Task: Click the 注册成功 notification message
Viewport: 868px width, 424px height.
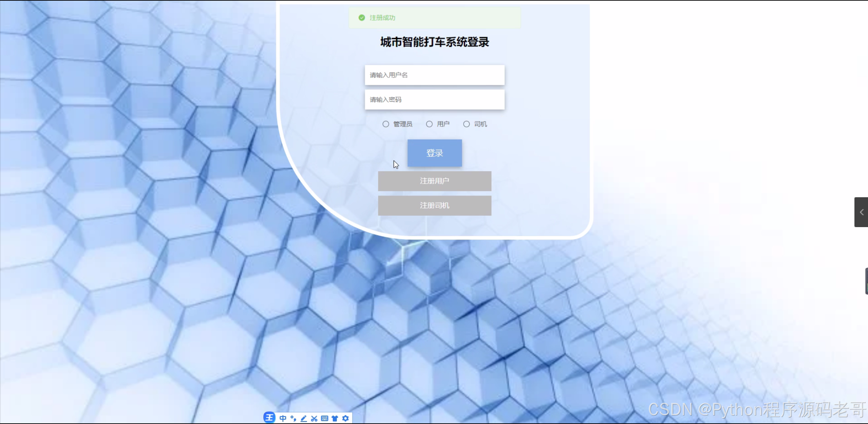Action: [x=382, y=18]
